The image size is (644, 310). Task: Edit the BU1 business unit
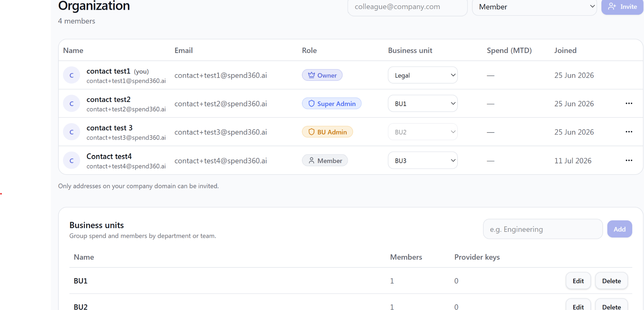pyautogui.click(x=578, y=281)
